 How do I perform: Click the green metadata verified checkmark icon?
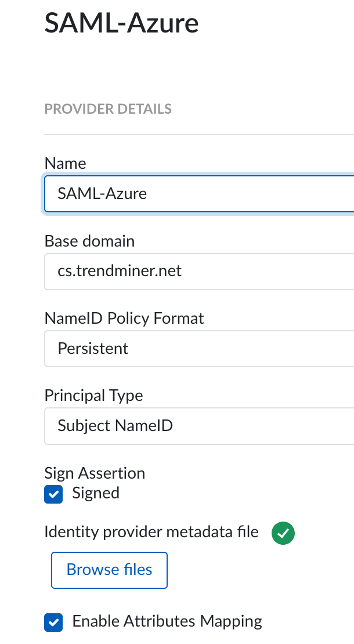pyautogui.click(x=283, y=533)
